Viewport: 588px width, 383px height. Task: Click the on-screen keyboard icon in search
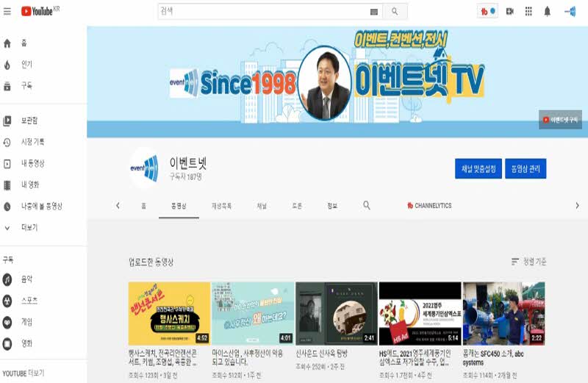[373, 12]
